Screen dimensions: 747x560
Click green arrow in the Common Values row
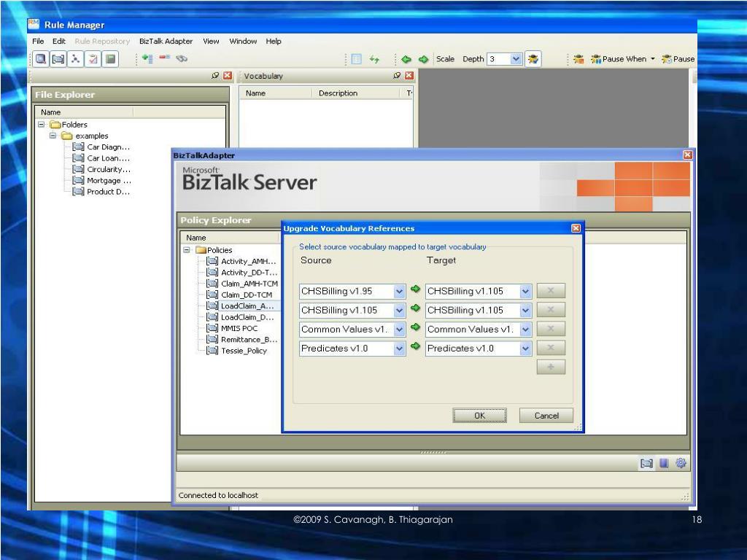tap(415, 327)
